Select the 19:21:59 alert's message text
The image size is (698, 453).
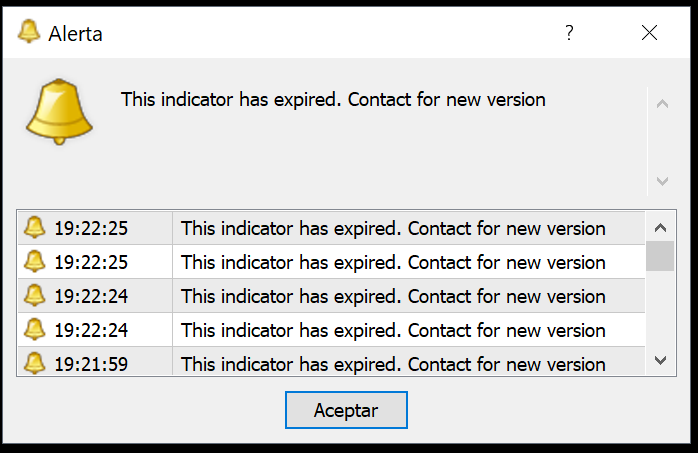[393, 364]
